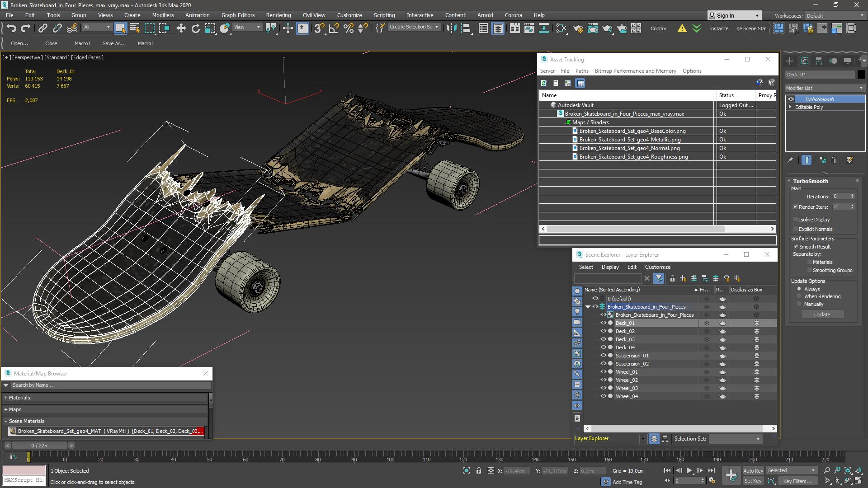
Task: Click filter funnel icon in Layer Explorer
Action: coord(659,278)
